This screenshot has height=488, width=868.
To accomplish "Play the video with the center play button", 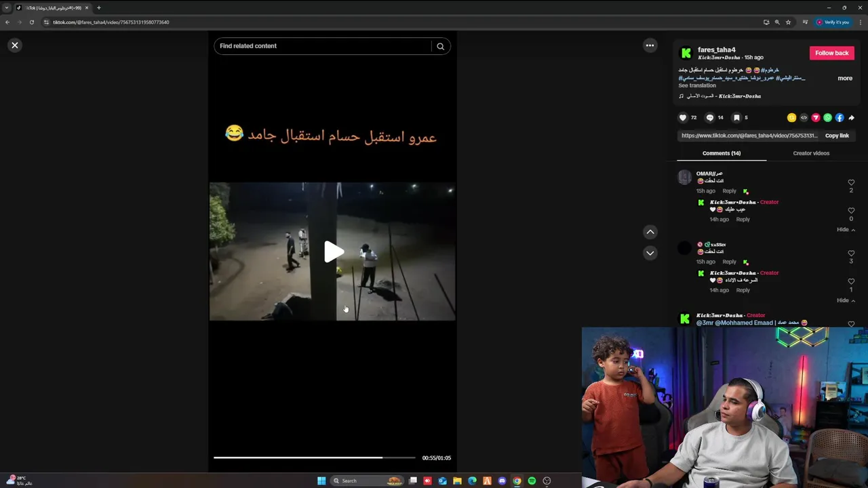I will point(332,252).
